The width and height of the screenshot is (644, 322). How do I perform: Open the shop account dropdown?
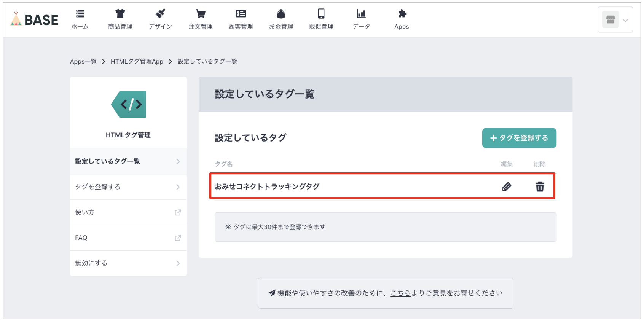(x=615, y=20)
